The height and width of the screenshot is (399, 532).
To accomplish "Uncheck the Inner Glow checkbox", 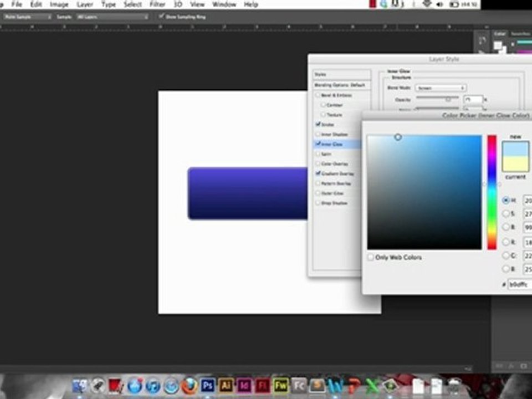I will pyautogui.click(x=318, y=144).
